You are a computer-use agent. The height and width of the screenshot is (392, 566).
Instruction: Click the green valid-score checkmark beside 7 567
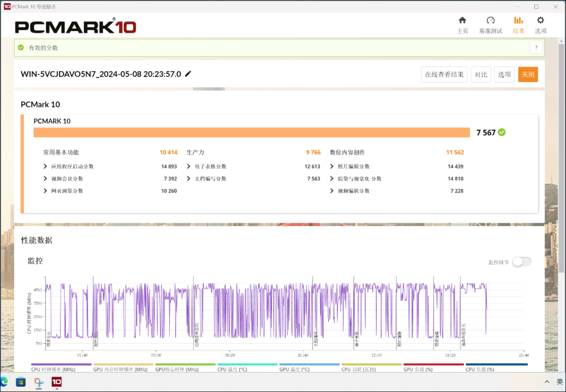click(x=502, y=133)
